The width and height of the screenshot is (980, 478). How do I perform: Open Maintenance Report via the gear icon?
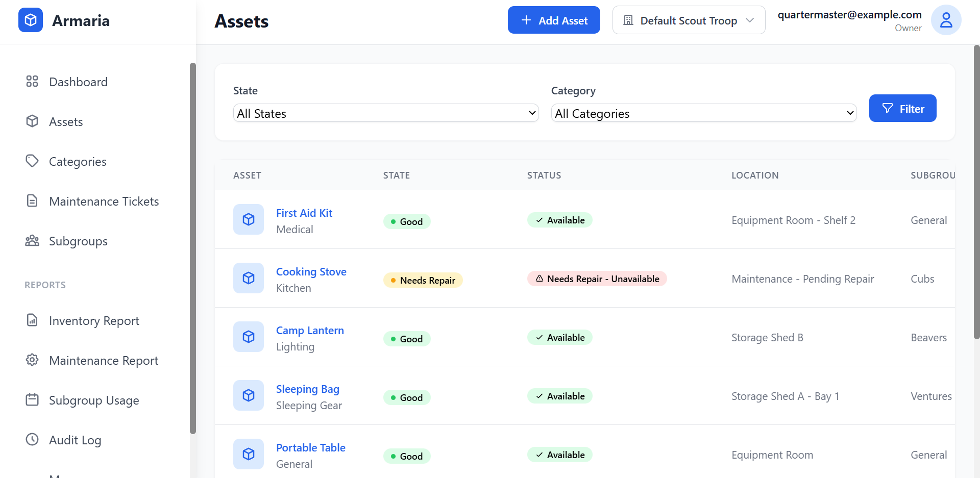tap(32, 360)
